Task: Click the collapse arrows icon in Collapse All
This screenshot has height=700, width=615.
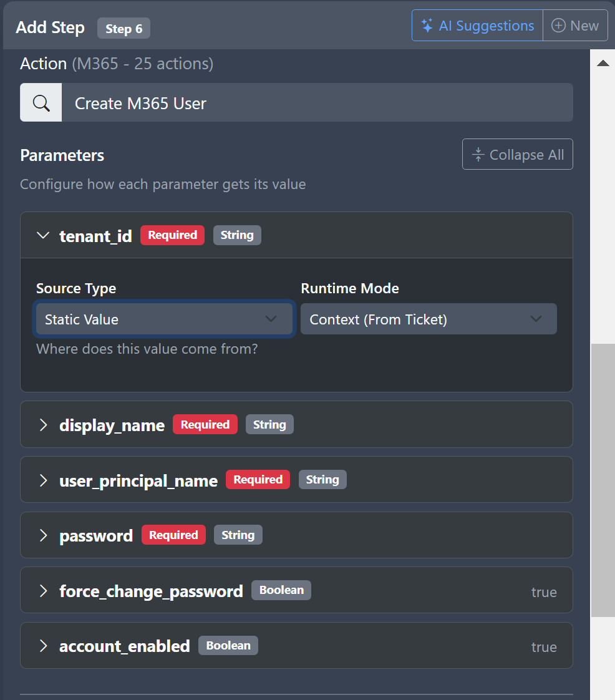Action: click(478, 155)
